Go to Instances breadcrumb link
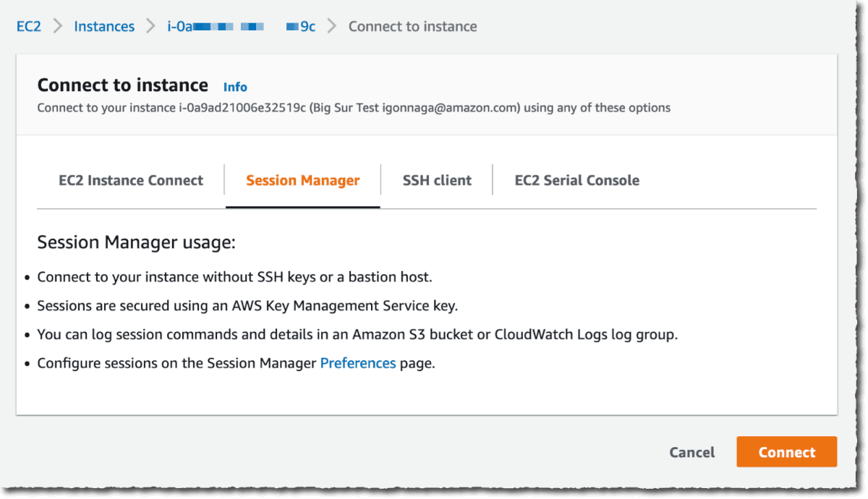Image resolution: width=868 pixels, height=499 pixels. tap(104, 27)
